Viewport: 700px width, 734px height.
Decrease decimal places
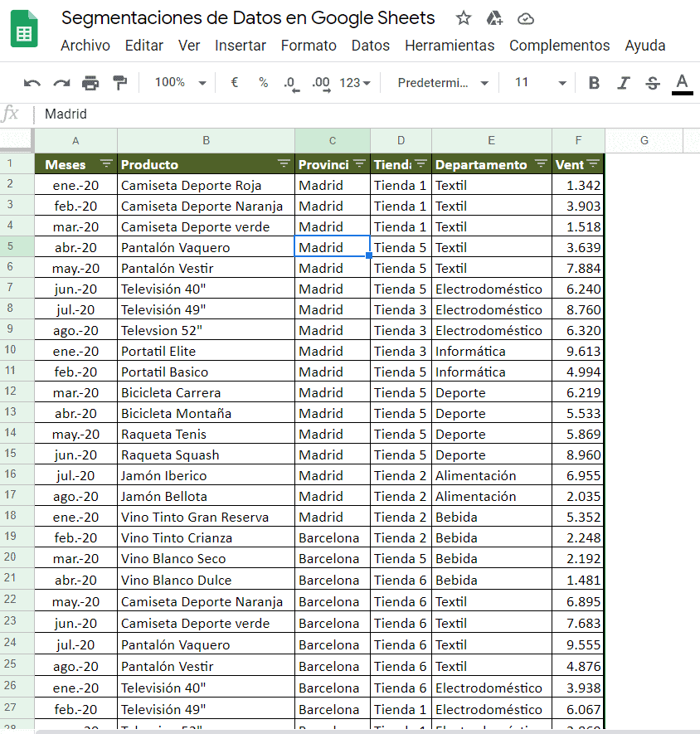coord(291,84)
